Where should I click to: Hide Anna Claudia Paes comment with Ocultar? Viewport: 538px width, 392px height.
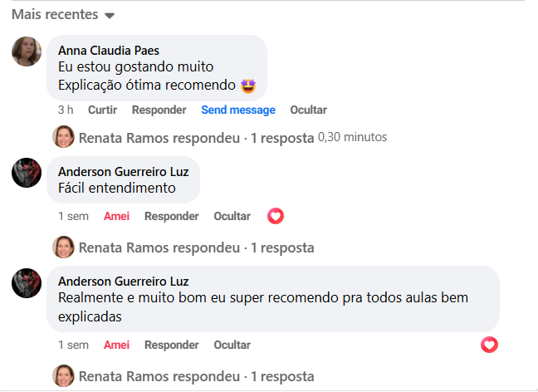(308, 110)
